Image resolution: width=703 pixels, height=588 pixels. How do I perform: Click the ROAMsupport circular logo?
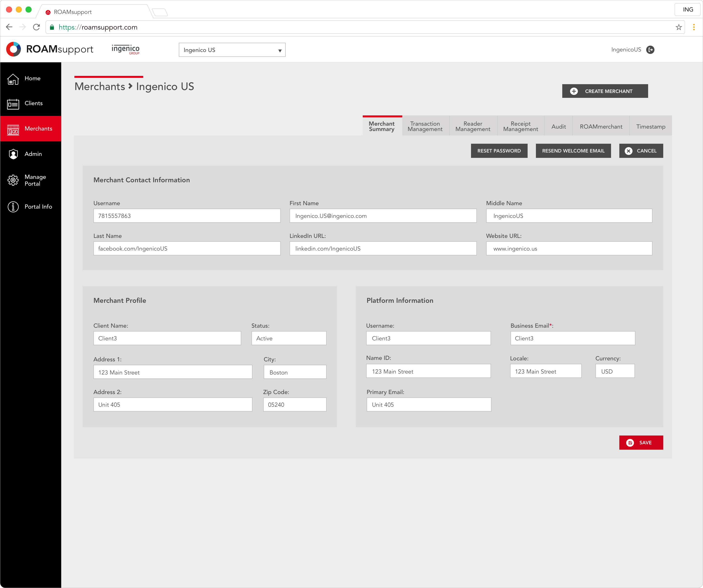(14, 49)
